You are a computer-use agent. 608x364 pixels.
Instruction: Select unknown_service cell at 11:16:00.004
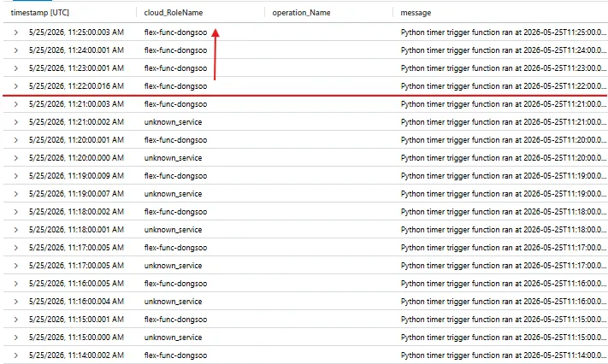tap(173, 302)
